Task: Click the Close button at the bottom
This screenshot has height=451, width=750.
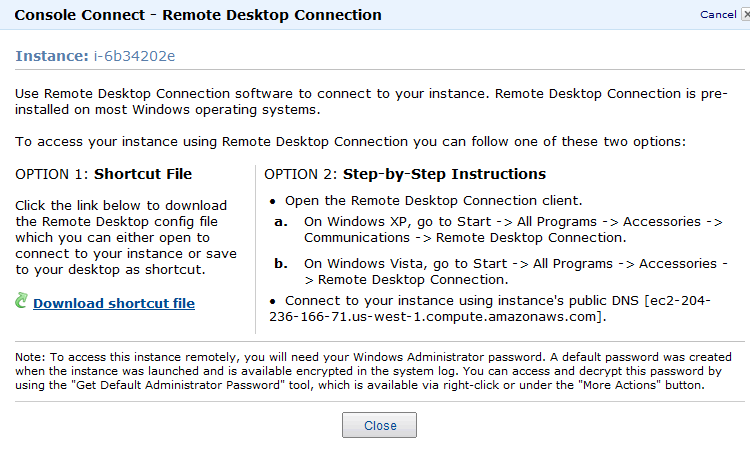Action: point(379,425)
